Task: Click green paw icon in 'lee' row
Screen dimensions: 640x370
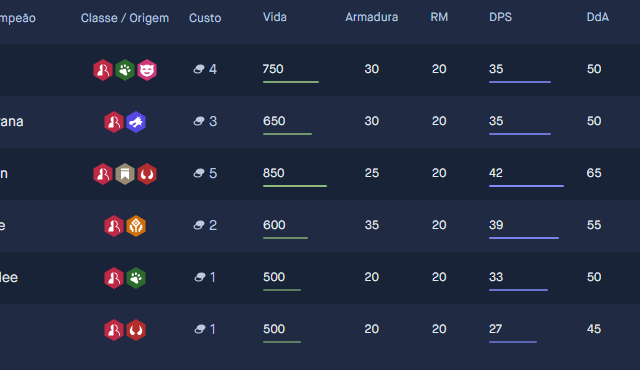Action: (x=136, y=278)
